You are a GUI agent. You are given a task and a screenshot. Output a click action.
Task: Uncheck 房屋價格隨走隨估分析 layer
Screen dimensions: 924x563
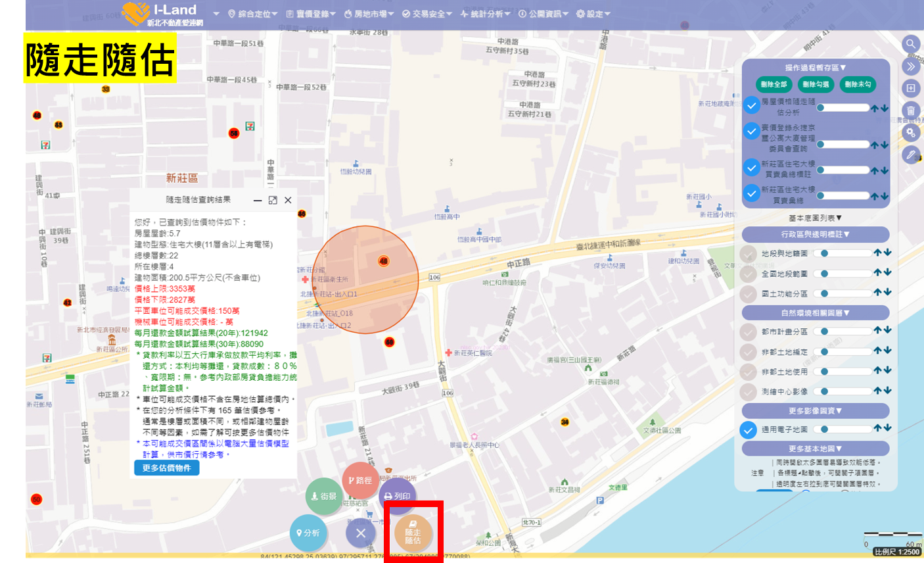(752, 105)
